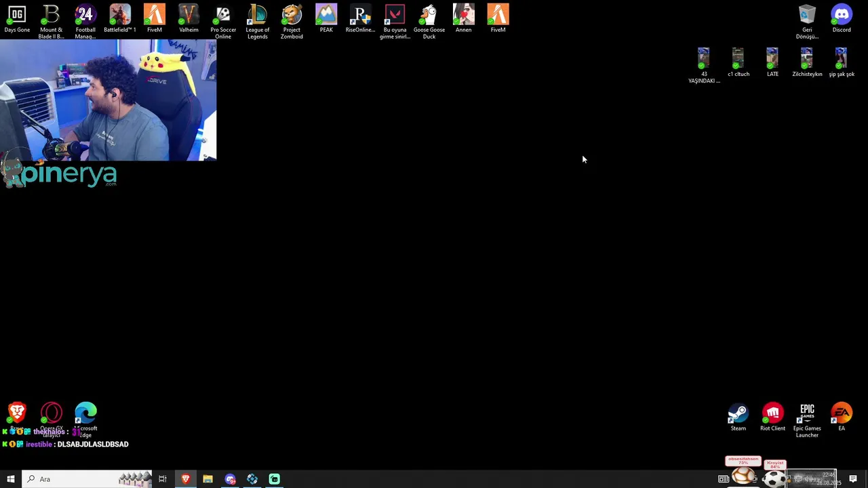Select the Geri Dönüşüm recycle bin icon
The image size is (868, 488).
coord(807,22)
